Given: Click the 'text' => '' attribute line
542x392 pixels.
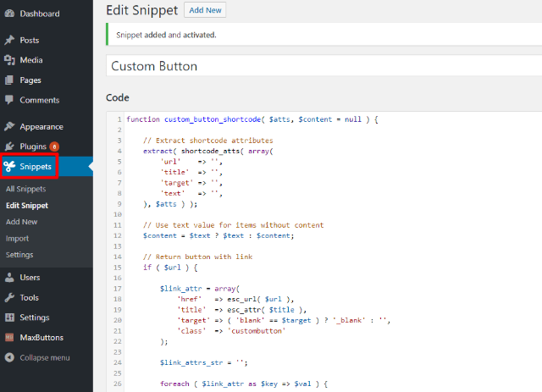Looking at the screenshot, I should point(191,193).
